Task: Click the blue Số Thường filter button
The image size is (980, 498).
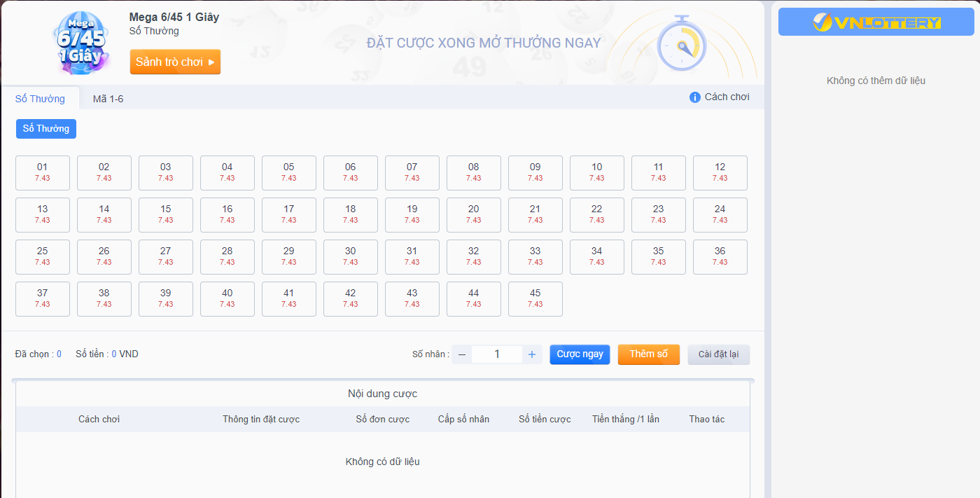Action: click(46, 129)
